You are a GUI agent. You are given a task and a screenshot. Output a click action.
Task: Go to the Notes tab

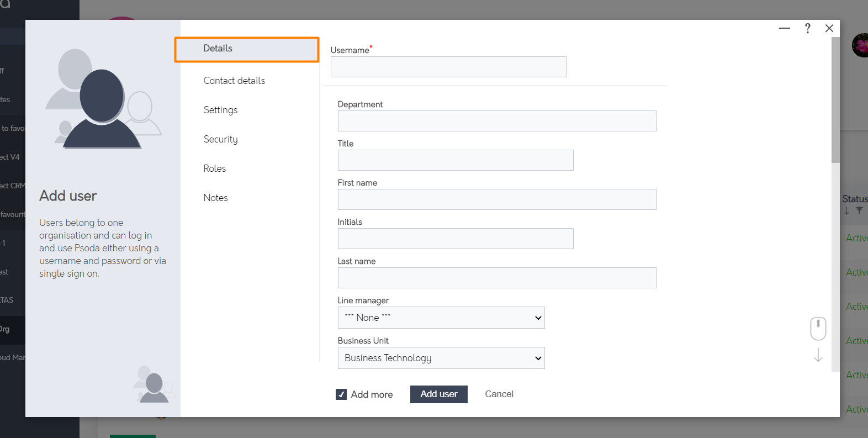click(x=215, y=198)
